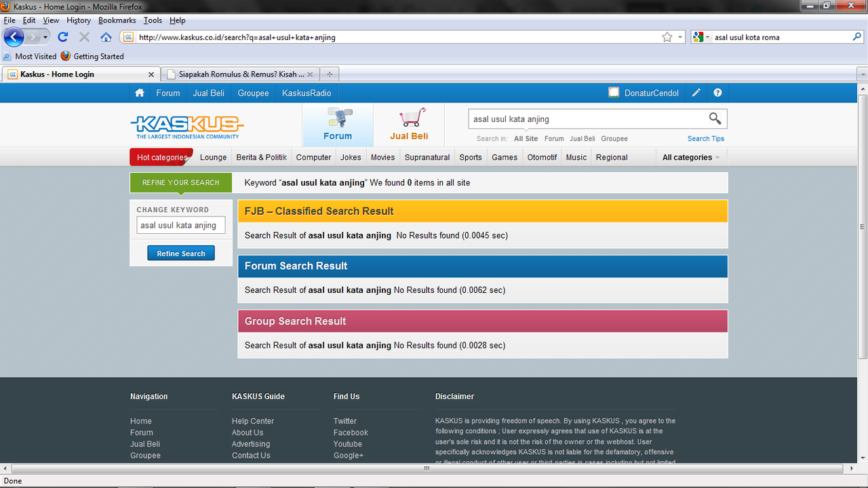Screen dimensions: 868x488
Task: Open the Twitter footer link
Action: tap(345, 421)
